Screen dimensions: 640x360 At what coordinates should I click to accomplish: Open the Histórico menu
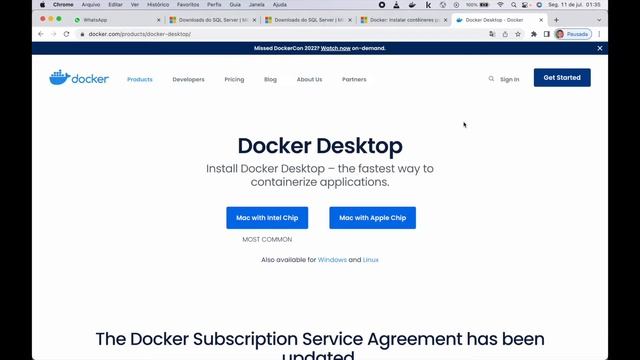tap(158, 5)
